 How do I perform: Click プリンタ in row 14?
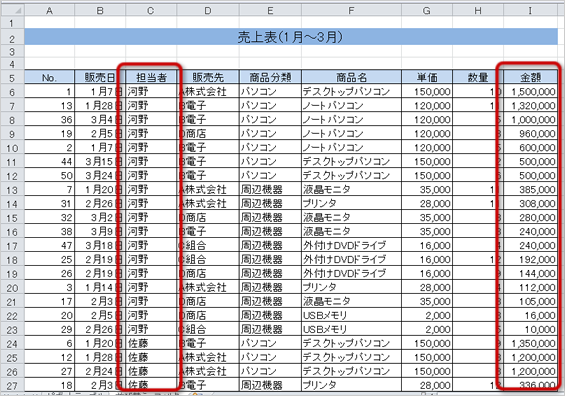tap(351, 204)
